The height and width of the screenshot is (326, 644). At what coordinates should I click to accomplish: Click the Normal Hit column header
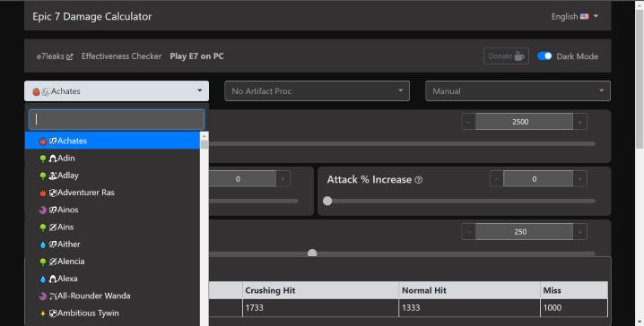click(469, 290)
